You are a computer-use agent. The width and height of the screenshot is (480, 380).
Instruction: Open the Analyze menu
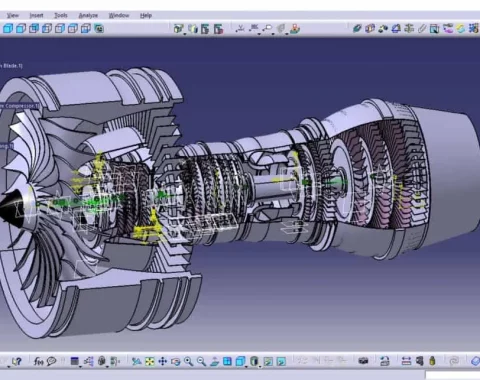88,15
